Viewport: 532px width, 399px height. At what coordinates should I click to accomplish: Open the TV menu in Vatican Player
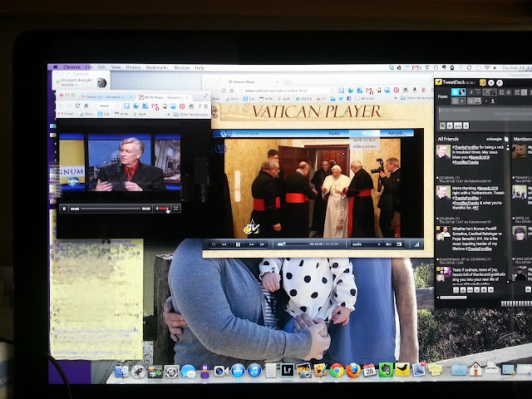(365, 133)
